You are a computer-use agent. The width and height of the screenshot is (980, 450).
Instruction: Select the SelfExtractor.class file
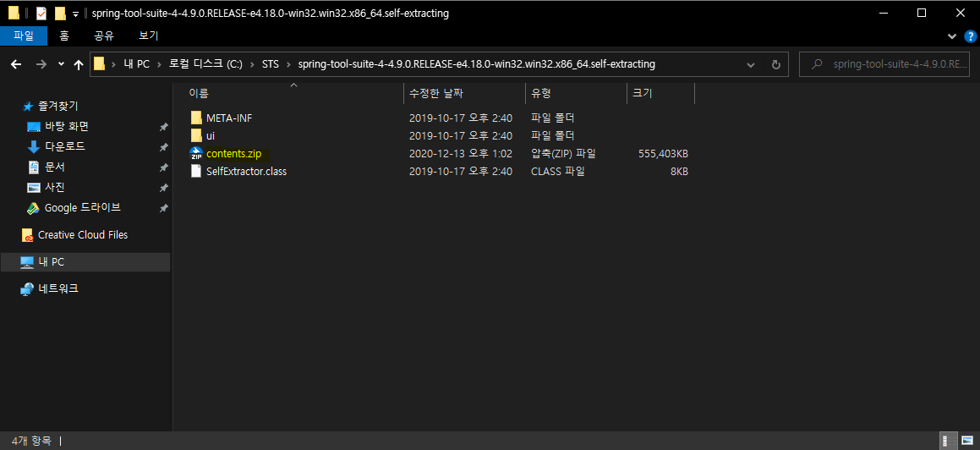pos(246,171)
